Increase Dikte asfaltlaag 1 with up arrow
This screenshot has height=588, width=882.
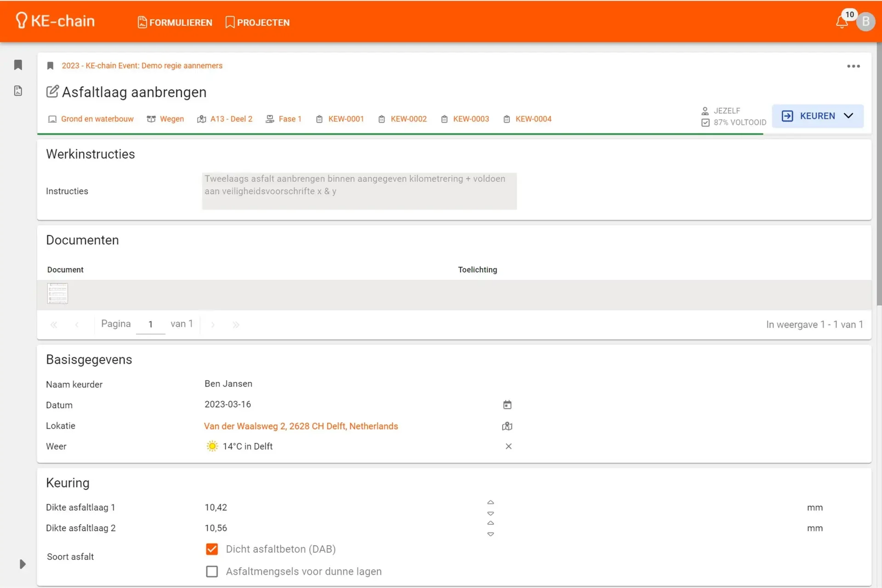(491, 502)
